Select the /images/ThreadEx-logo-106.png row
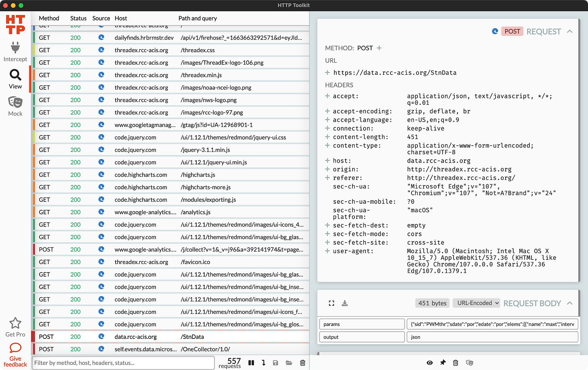This screenshot has width=588, height=370. point(171,63)
